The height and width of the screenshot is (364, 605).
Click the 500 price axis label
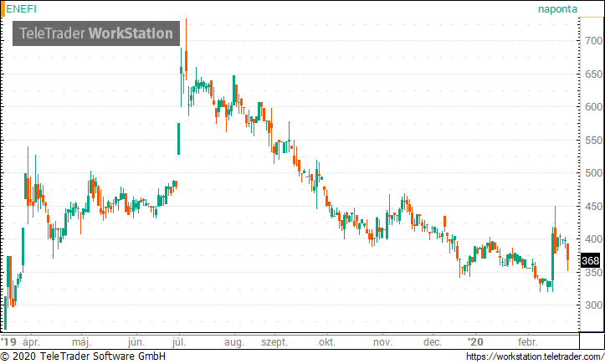tap(593, 173)
